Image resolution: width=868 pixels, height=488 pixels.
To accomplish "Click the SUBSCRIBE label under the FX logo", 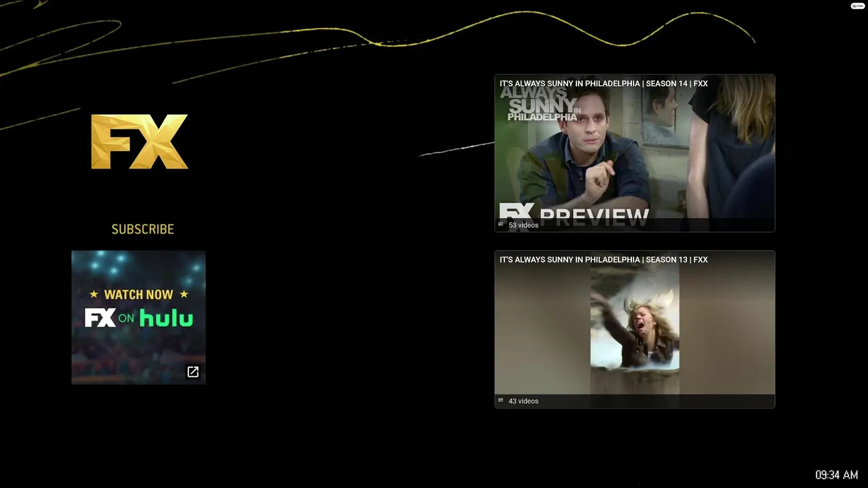I will (x=142, y=229).
